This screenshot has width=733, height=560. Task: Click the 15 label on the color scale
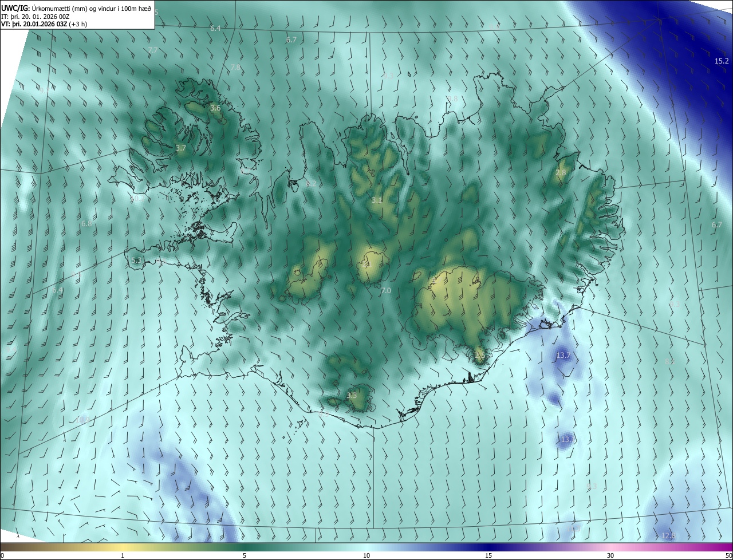coord(488,556)
